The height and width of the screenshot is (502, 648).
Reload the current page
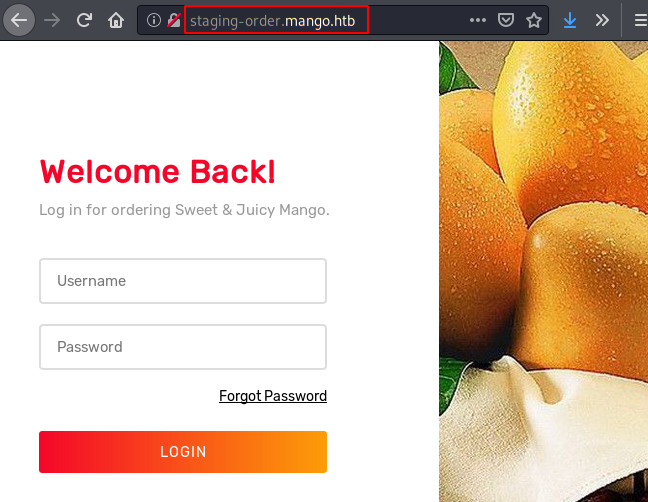(x=84, y=20)
